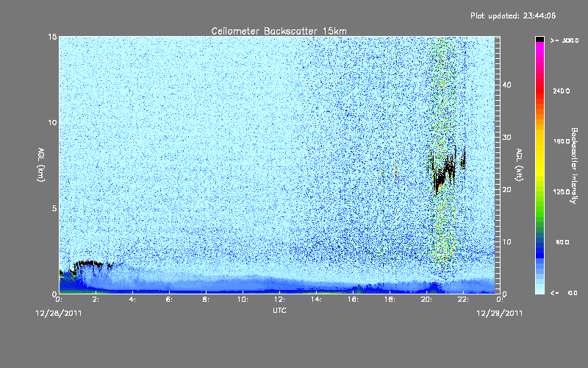Screen dimensions: 588x368
Task: Click the "22:" hour tick on the time axis
Action: 463,300
